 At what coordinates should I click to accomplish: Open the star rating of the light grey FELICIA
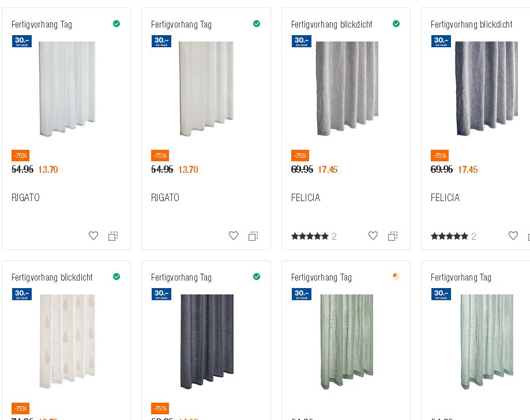[310, 236]
